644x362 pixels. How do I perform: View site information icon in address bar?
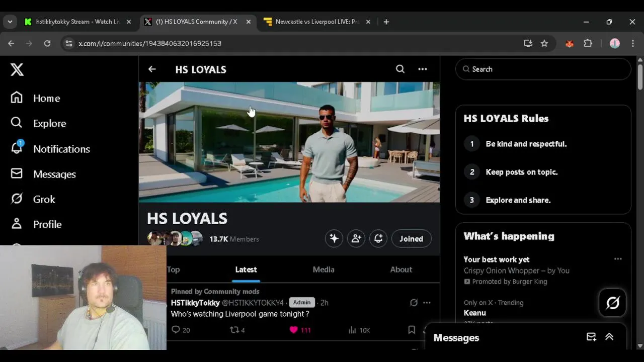[x=69, y=44]
